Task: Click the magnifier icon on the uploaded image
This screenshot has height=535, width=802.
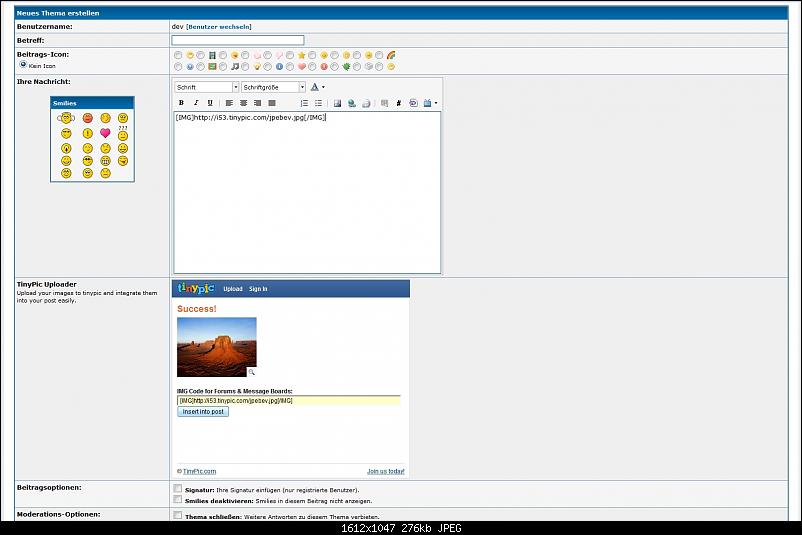Action: (x=252, y=371)
